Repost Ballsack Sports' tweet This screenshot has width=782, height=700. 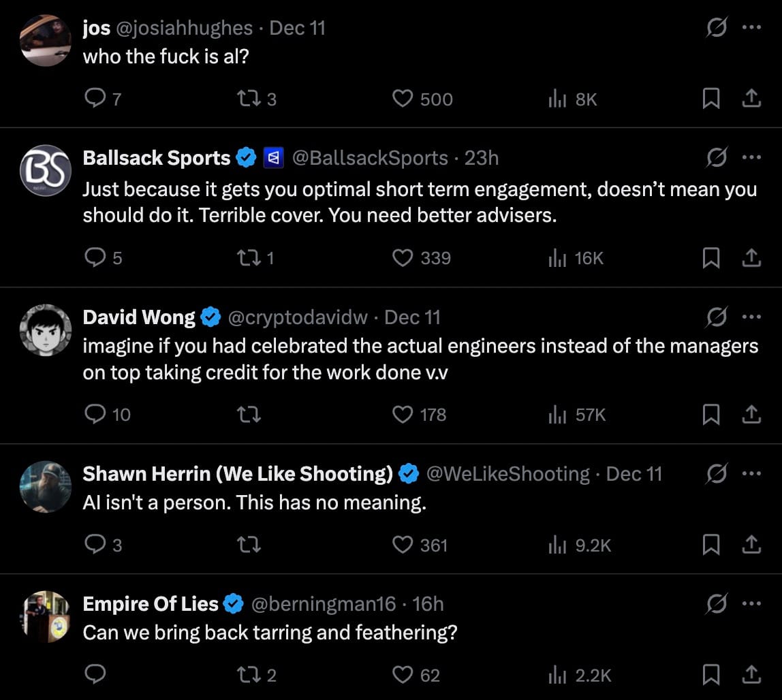point(247,257)
